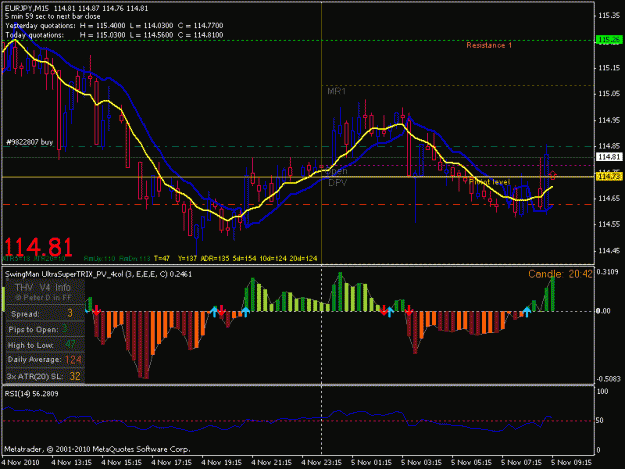This screenshot has width=625, height=469.
Task: Click the 4 Nov 23:15 time axis label
Action: tap(321, 462)
